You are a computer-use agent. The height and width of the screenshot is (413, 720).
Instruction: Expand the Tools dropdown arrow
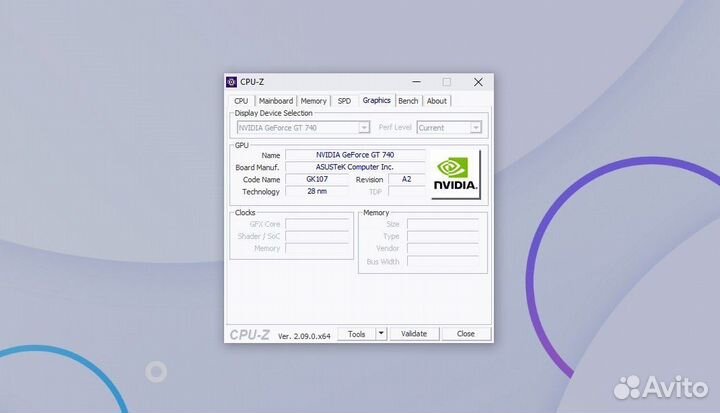pos(381,334)
